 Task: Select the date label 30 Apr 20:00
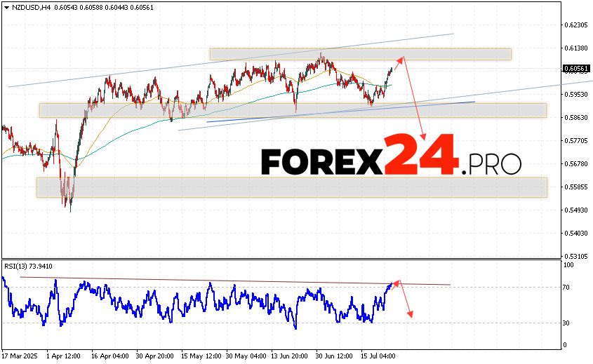coord(154,356)
